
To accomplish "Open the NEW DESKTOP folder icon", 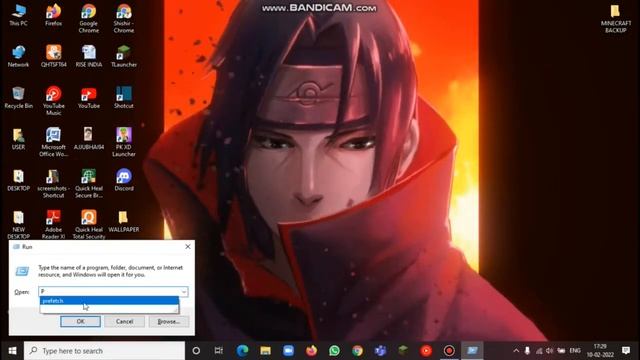I will coord(18,225).
